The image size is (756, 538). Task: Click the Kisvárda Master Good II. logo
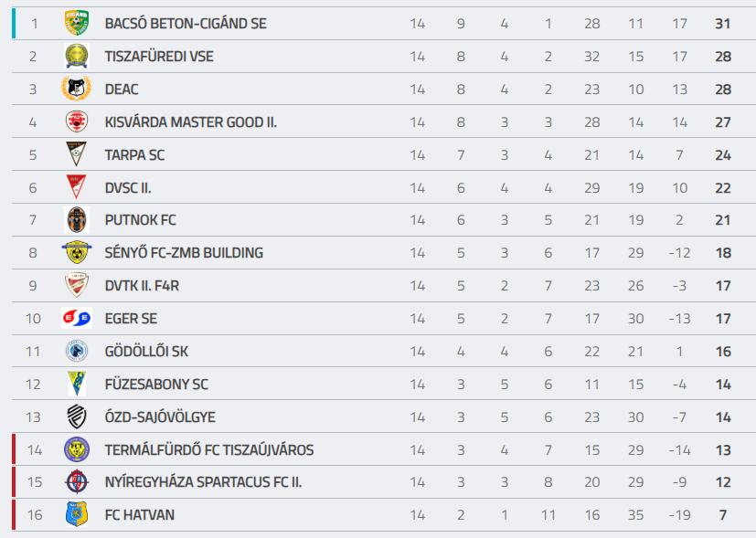(x=77, y=121)
